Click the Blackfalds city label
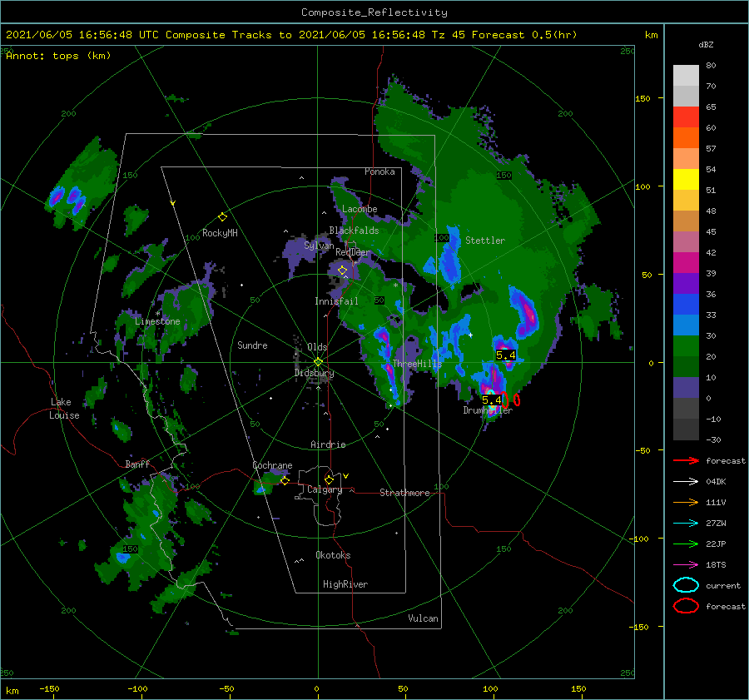The width and height of the screenshot is (749, 700). (354, 231)
